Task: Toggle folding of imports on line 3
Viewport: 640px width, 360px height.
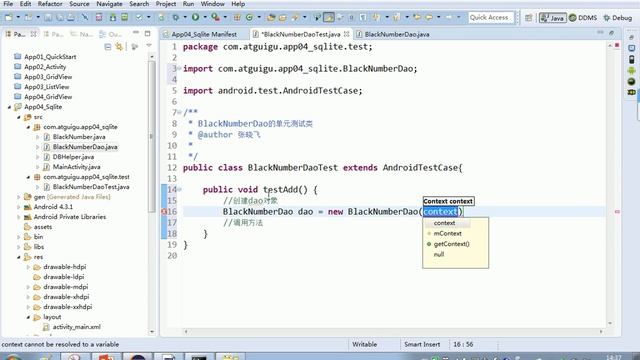Action: click(x=179, y=68)
